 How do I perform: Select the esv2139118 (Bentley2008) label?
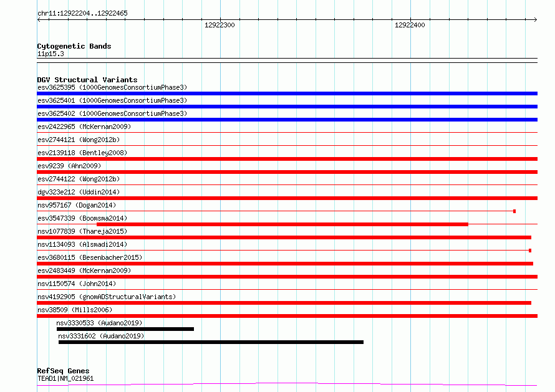tap(82, 153)
